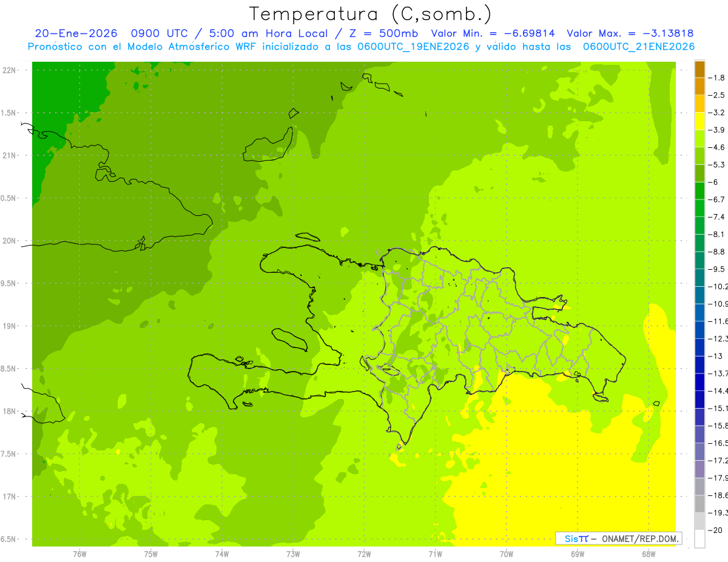Click the '74W' longitude label
728x562 pixels.
point(222,554)
